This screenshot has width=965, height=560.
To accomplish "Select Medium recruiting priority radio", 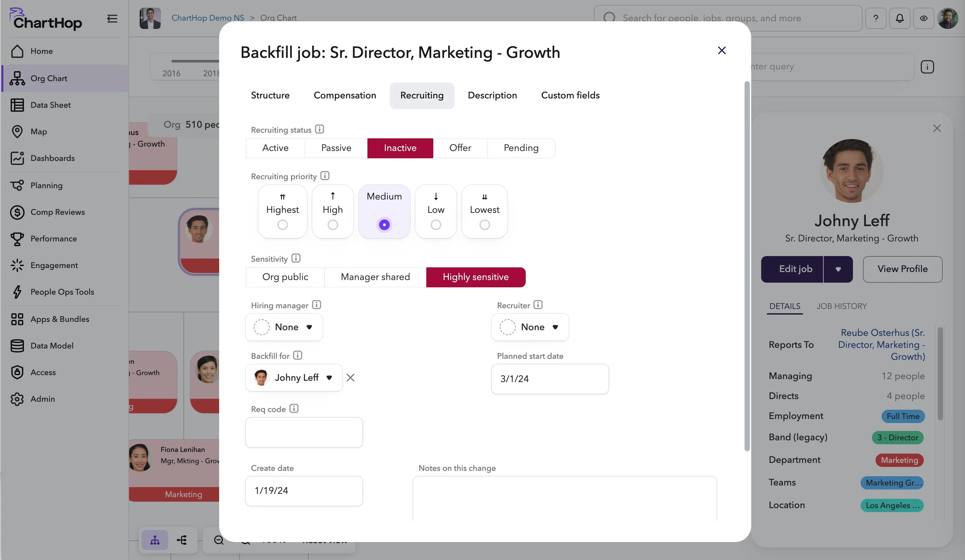I will 384,225.
